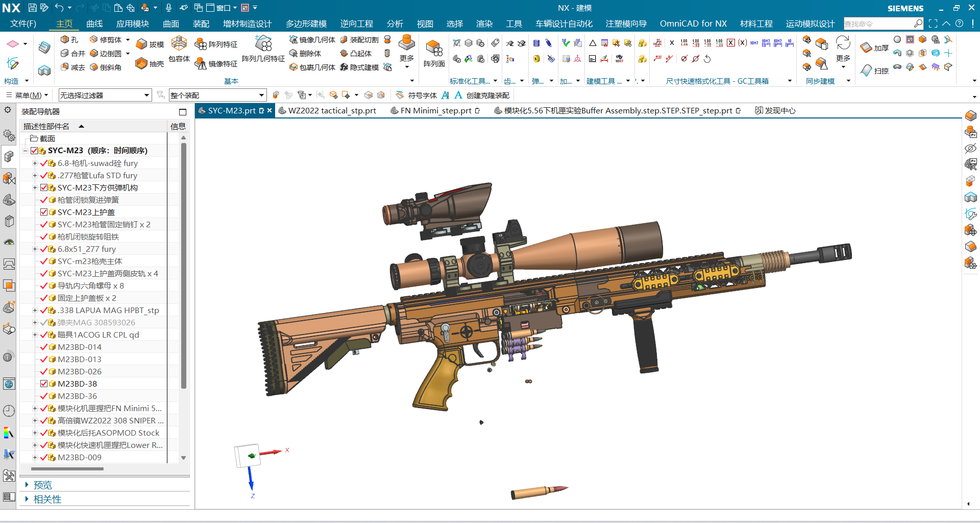The width and height of the screenshot is (980, 523).
Task: Activate the 装配切割 assembly cut tool
Action: click(x=359, y=40)
